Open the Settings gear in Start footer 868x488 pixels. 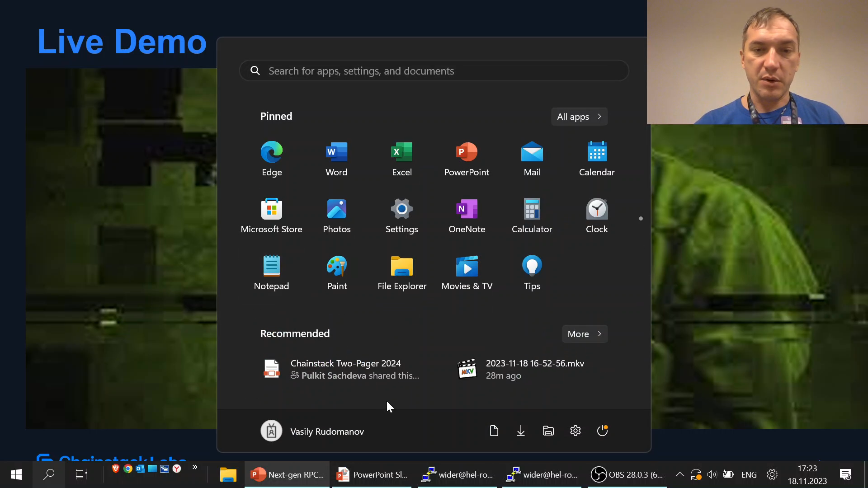pos(575,431)
